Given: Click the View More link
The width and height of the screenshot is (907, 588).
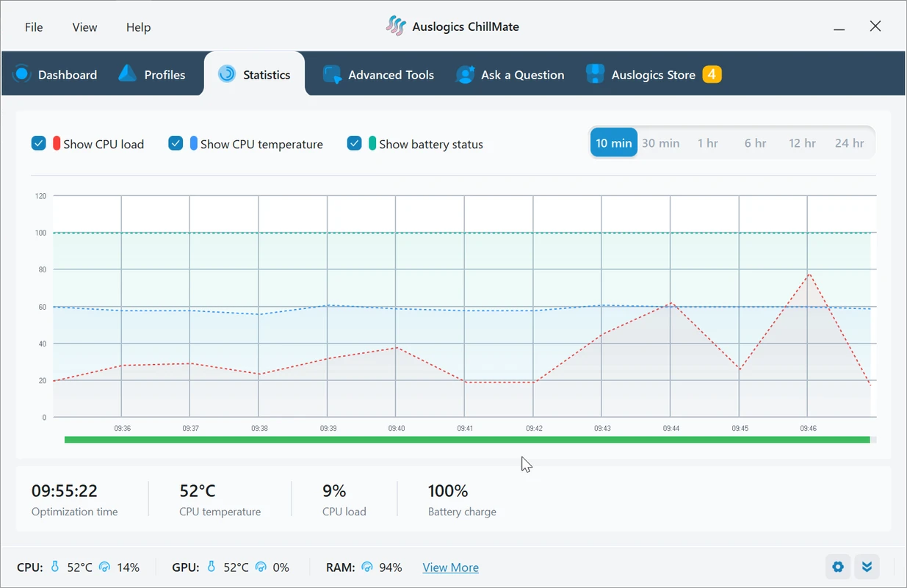Looking at the screenshot, I should point(450,567).
